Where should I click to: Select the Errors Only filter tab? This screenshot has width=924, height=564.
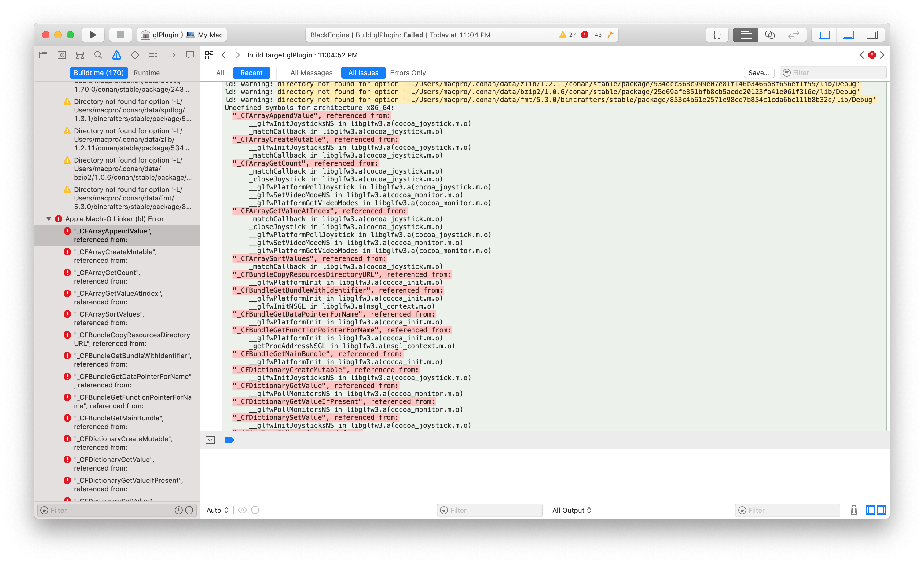pos(408,73)
